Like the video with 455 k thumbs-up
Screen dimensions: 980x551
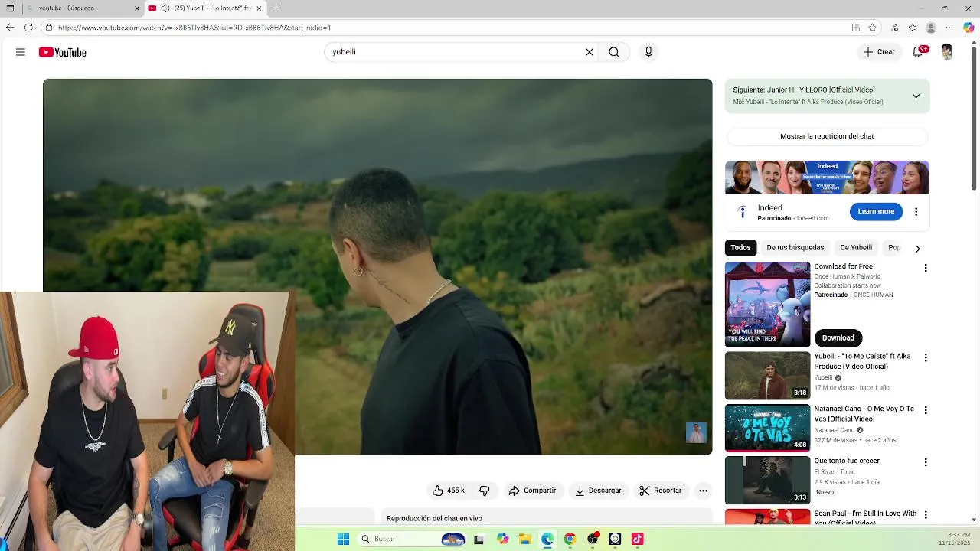pos(449,491)
